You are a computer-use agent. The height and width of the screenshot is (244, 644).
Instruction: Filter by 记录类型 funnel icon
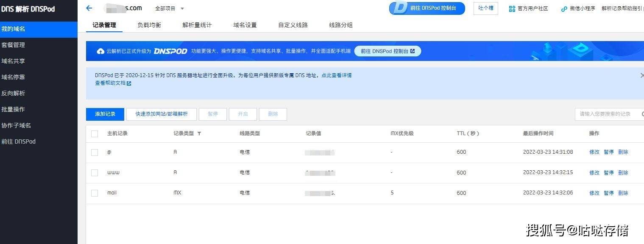[x=199, y=133]
